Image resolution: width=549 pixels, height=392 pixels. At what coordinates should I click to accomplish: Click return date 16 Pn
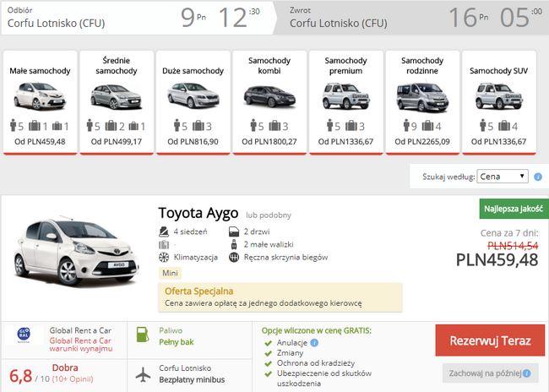(x=468, y=17)
